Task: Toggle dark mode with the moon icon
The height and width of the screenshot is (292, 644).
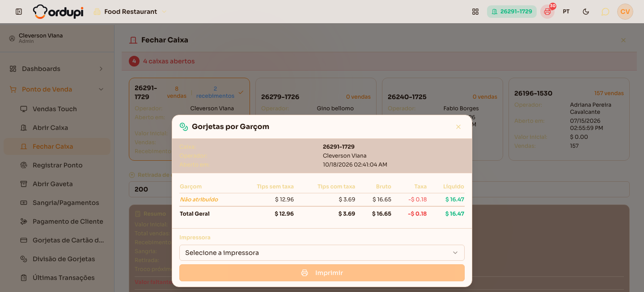Action: (x=586, y=12)
